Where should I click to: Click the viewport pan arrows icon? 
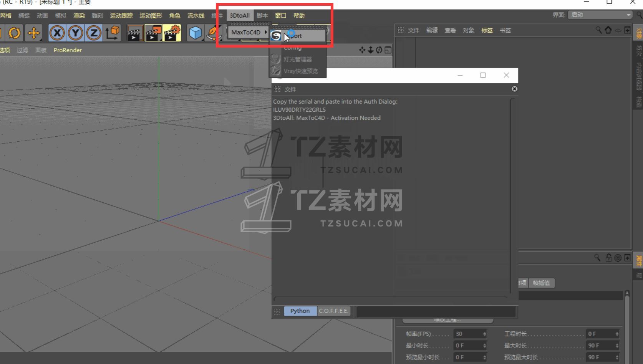pyautogui.click(x=362, y=50)
